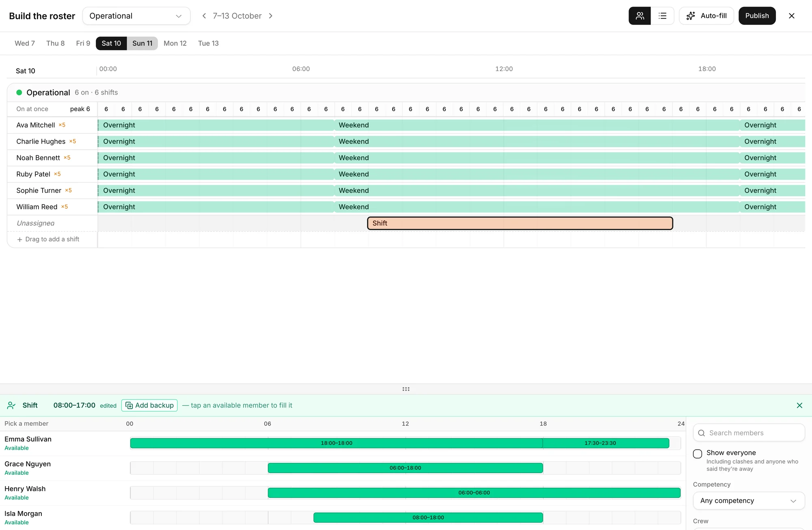Go to previous week chevron
The height and width of the screenshot is (530, 812).
[204, 16]
